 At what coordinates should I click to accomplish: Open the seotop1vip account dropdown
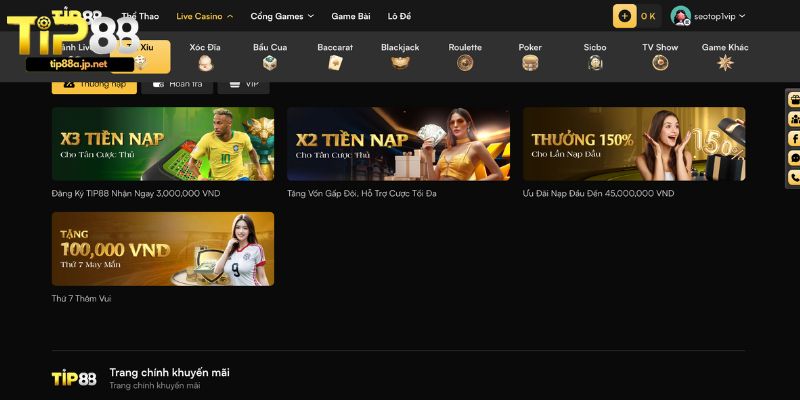click(719, 16)
